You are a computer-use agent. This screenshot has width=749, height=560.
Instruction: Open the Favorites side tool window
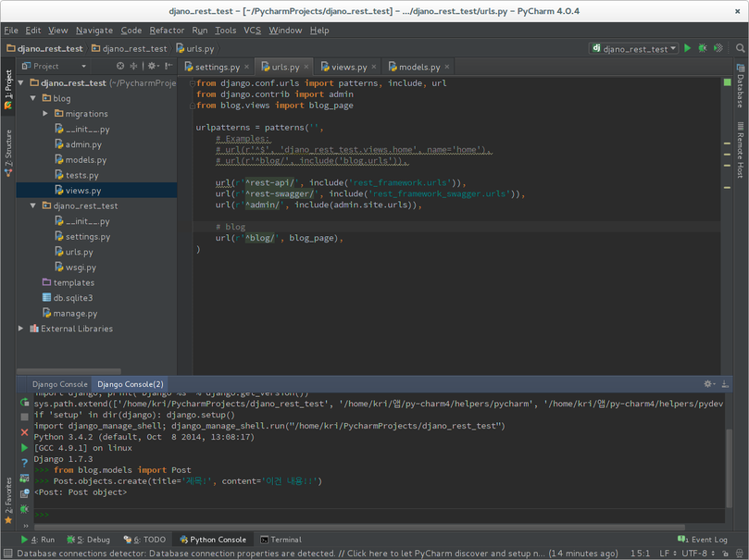pos(8,501)
